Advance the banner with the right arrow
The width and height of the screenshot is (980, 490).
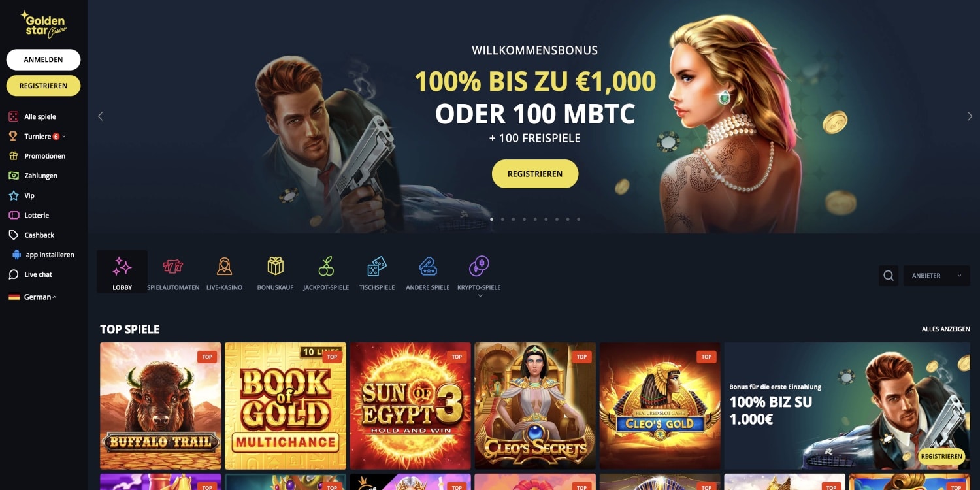(x=970, y=116)
